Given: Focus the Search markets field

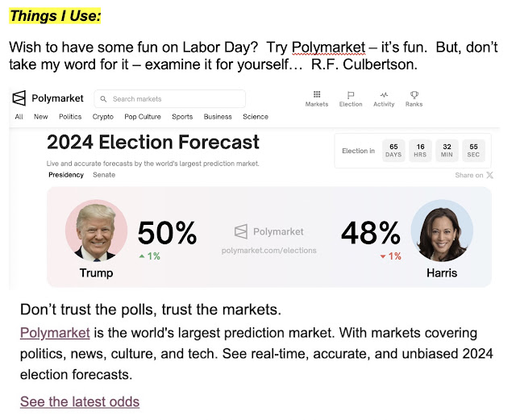Looking at the screenshot, I should 170,98.
